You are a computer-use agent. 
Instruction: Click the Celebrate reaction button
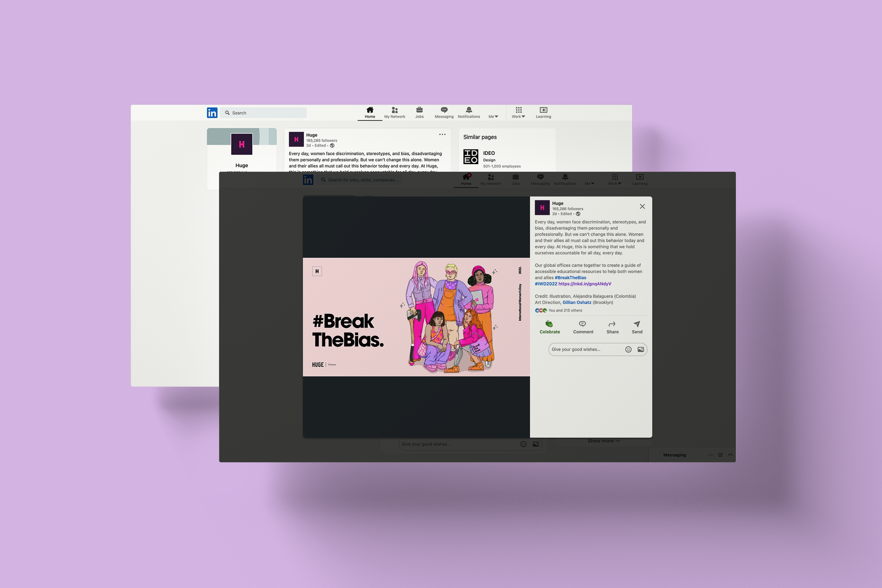coord(549,327)
